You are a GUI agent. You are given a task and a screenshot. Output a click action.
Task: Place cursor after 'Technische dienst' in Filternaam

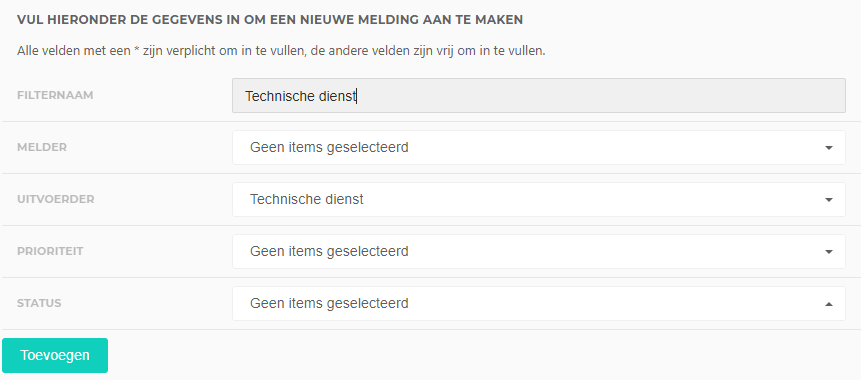point(357,96)
